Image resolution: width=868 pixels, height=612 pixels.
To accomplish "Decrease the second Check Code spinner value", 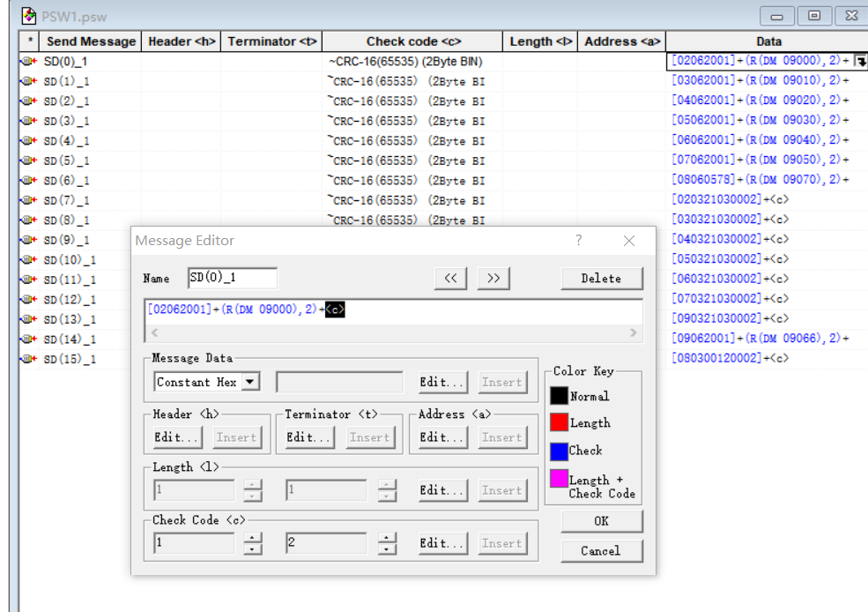I will 387,549.
